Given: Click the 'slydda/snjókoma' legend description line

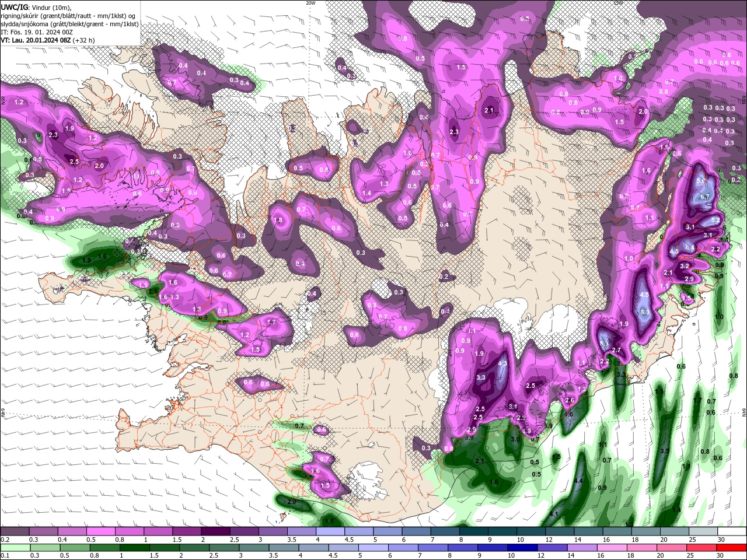Looking at the screenshot, I should [70, 24].
